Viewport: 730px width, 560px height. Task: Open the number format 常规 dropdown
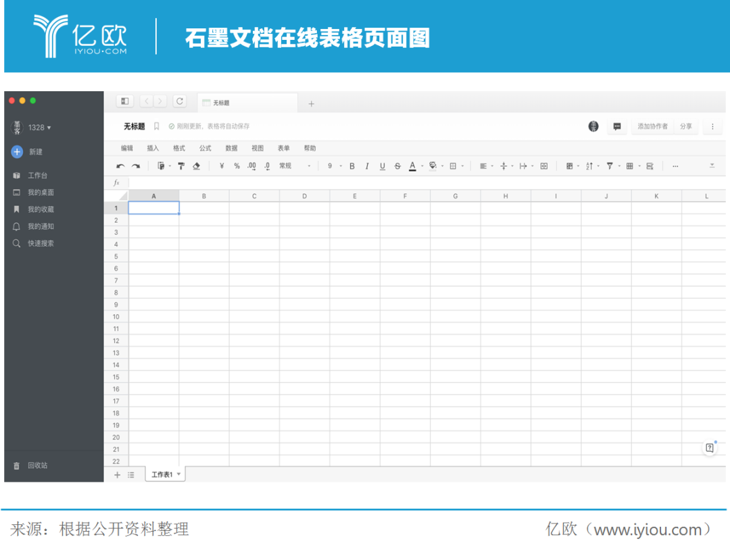[x=295, y=166]
